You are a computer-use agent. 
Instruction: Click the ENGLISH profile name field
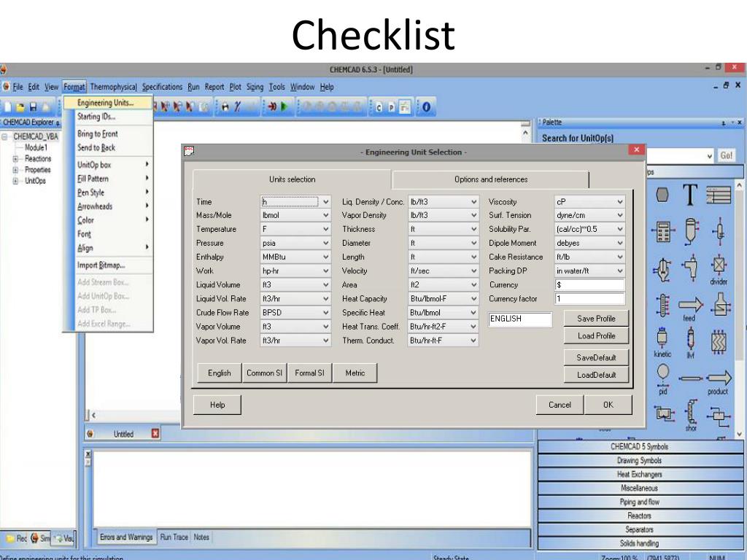coord(520,319)
